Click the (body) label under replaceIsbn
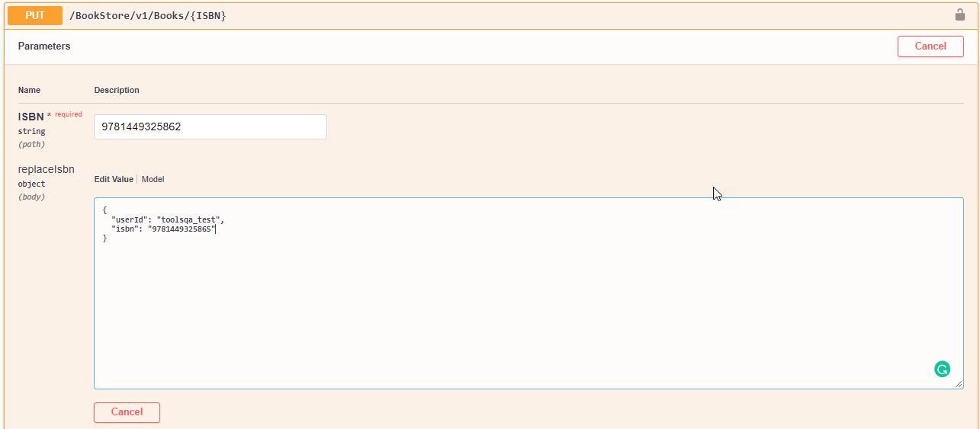The image size is (980, 429). point(31,197)
